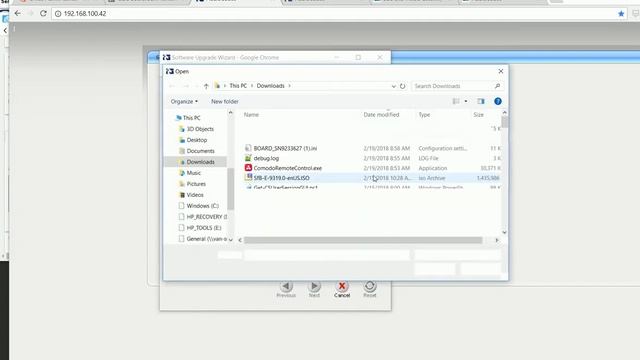Select the BOARD_SN9233627 (1).ini file
Image resolution: width=640 pixels, height=360 pixels.
coord(285,149)
